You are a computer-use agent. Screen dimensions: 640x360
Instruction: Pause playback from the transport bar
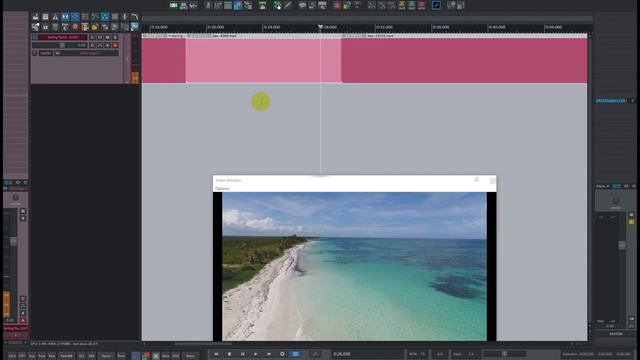click(242, 354)
